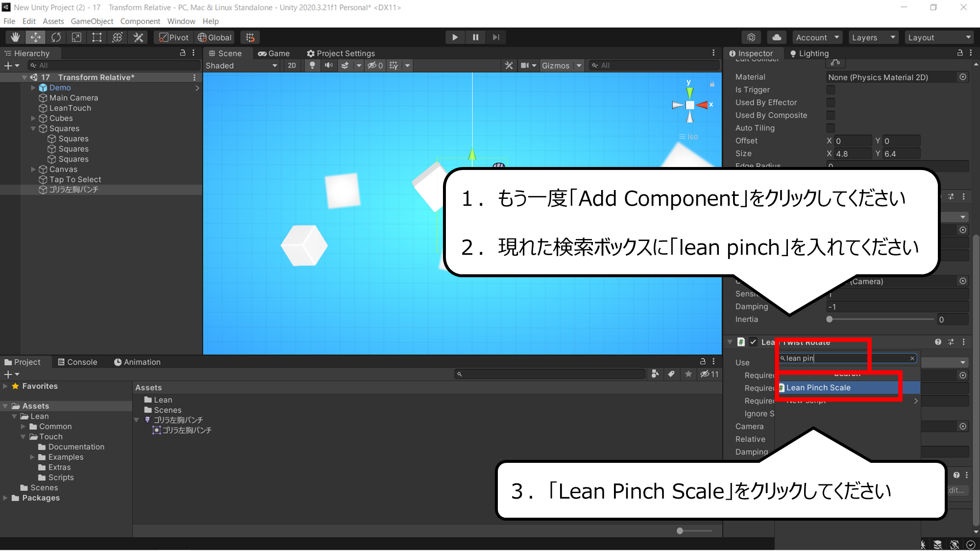The height and width of the screenshot is (551, 980).
Task: Pick Physics Material 2D object selector
Action: pos(963,77)
